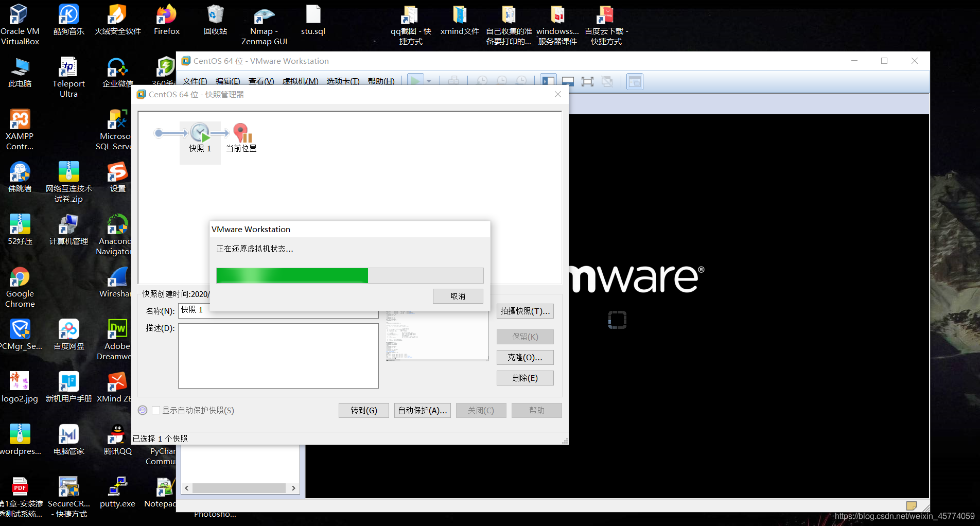Select logo2.jpg file on desktop
980x526 pixels.
20,388
